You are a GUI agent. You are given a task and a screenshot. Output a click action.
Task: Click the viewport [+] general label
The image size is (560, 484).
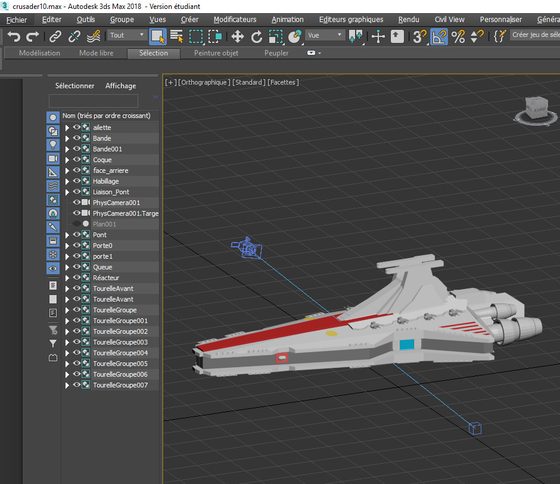click(x=171, y=82)
